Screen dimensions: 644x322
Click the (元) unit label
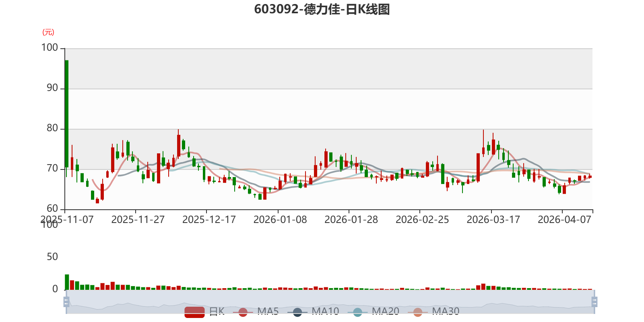pyautogui.click(x=48, y=32)
